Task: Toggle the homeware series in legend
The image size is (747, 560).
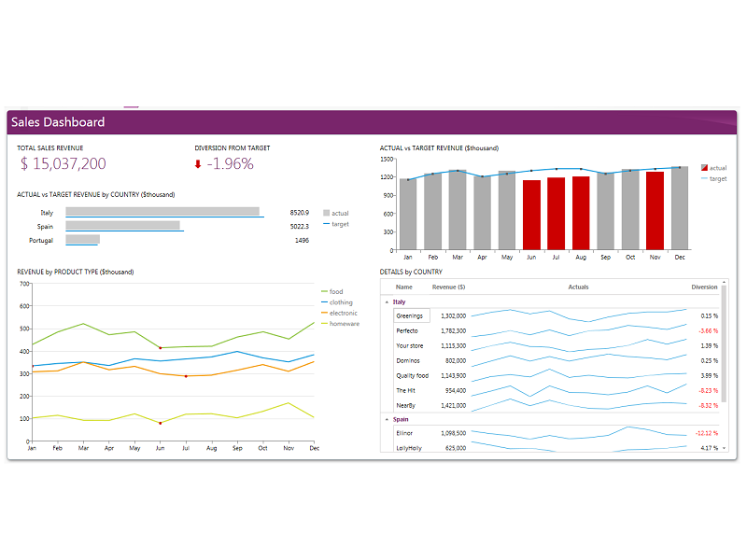Action: (343, 323)
